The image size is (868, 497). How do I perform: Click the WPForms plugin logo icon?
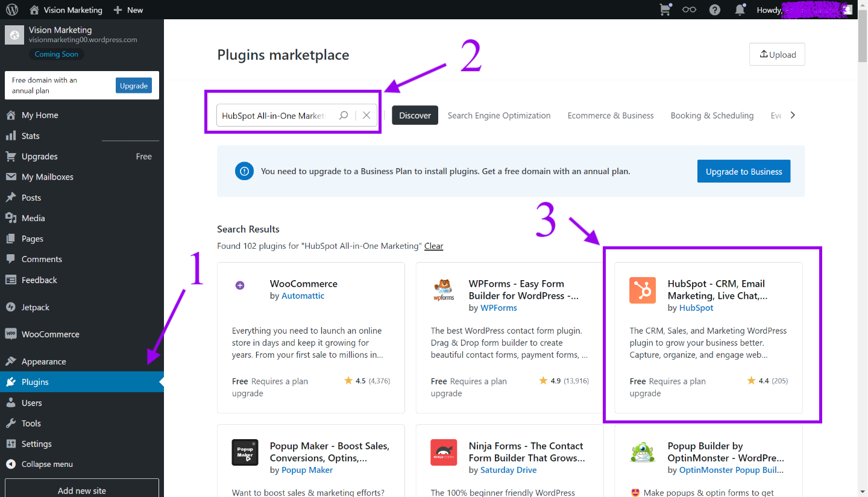tap(444, 290)
